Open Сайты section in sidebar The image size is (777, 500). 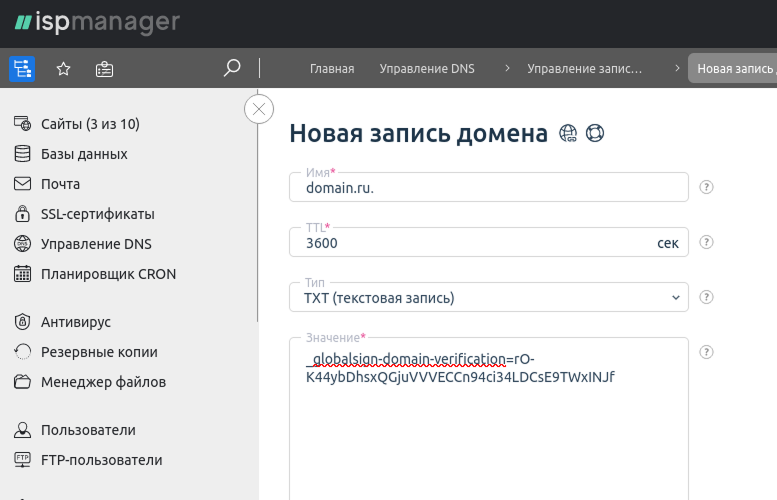90,124
